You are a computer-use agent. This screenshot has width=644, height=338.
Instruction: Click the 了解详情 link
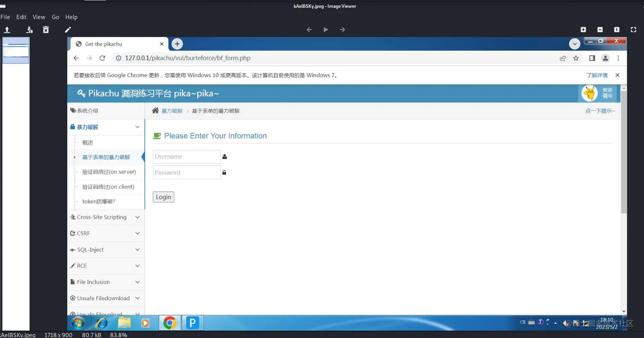(597, 75)
